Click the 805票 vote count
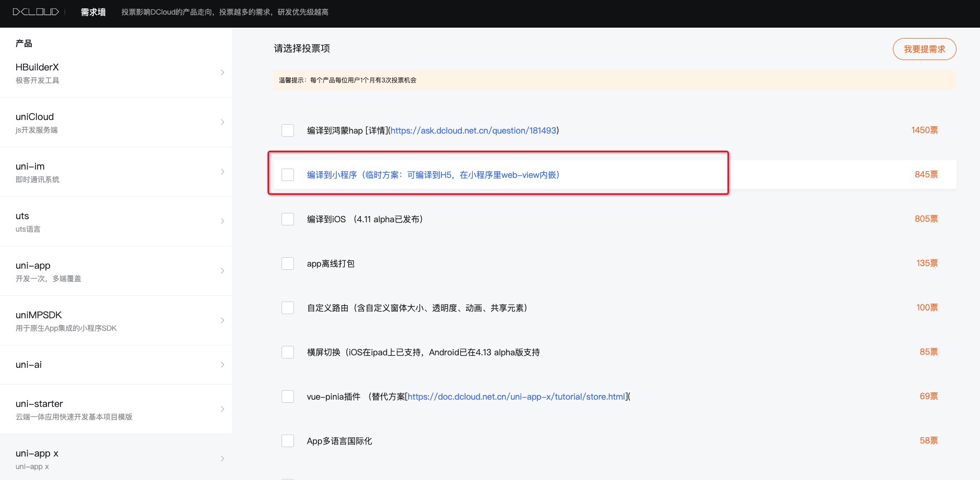 pos(926,219)
